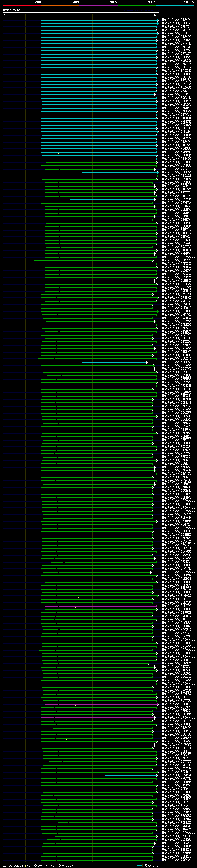This screenshot has width=197, height=868.
Task: Select hit label UniRef100_Q9C401
Action: 177,860
